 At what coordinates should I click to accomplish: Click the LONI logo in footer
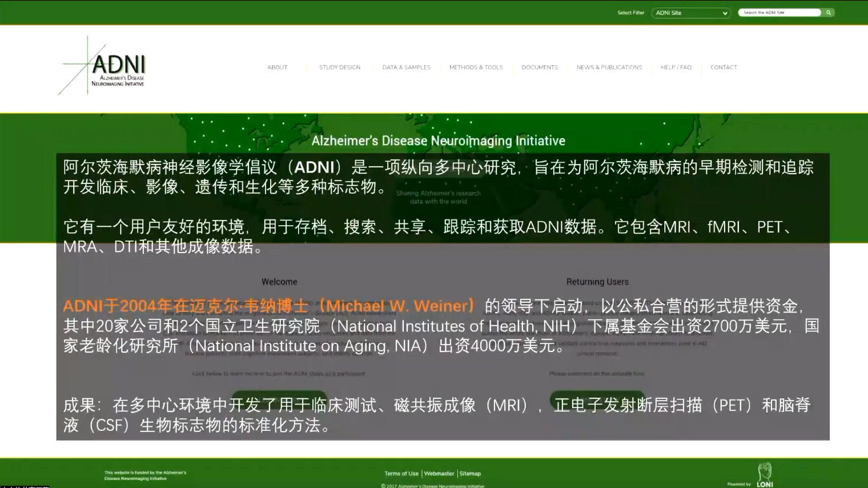click(x=765, y=475)
